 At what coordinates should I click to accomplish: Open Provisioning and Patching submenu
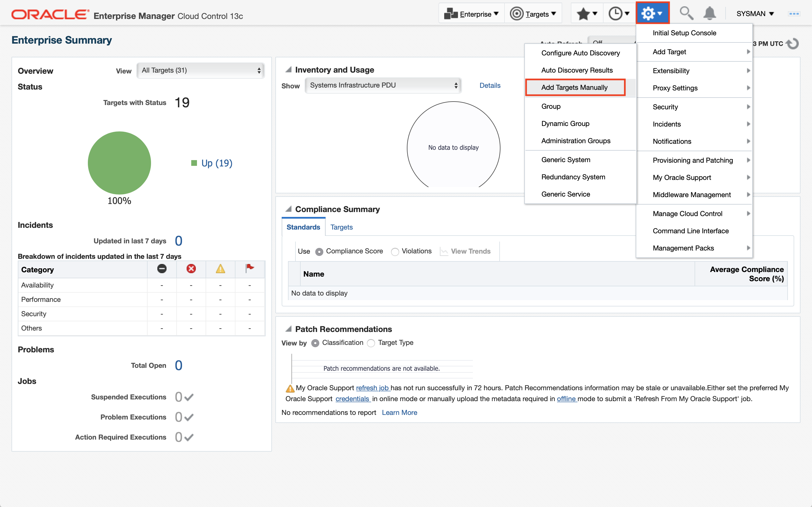[x=694, y=160]
